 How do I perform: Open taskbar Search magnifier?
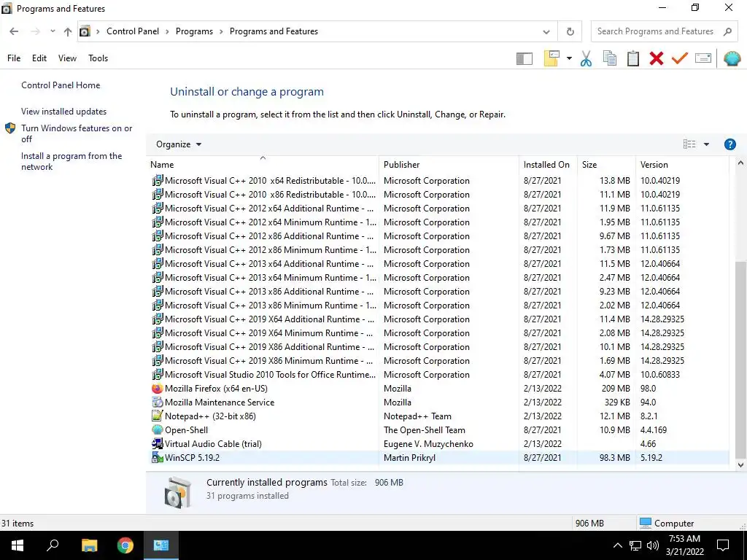point(53,545)
